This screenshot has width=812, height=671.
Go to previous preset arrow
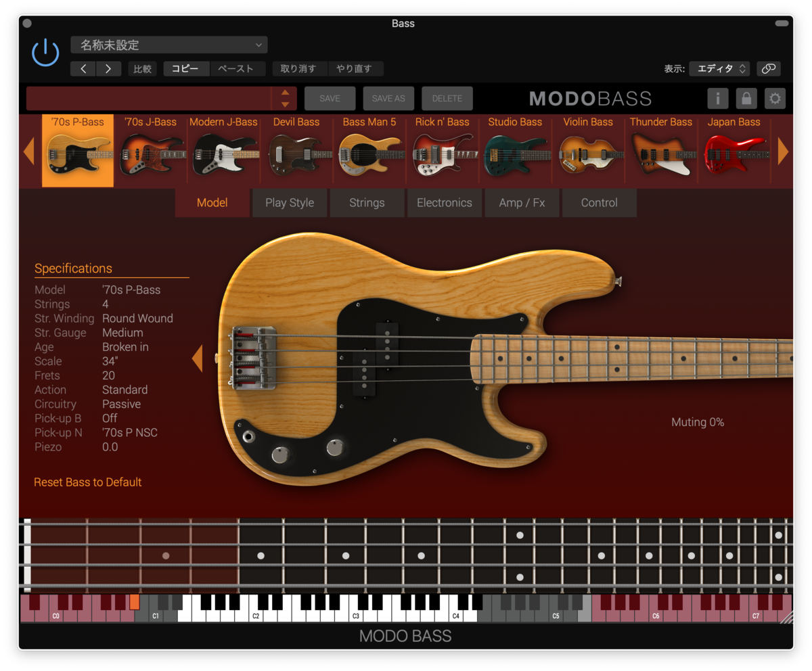(83, 68)
